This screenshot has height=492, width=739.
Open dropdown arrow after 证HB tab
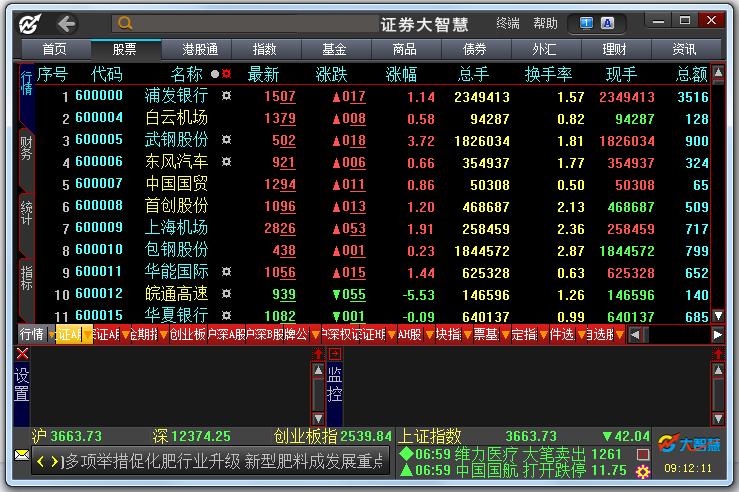click(x=392, y=335)
